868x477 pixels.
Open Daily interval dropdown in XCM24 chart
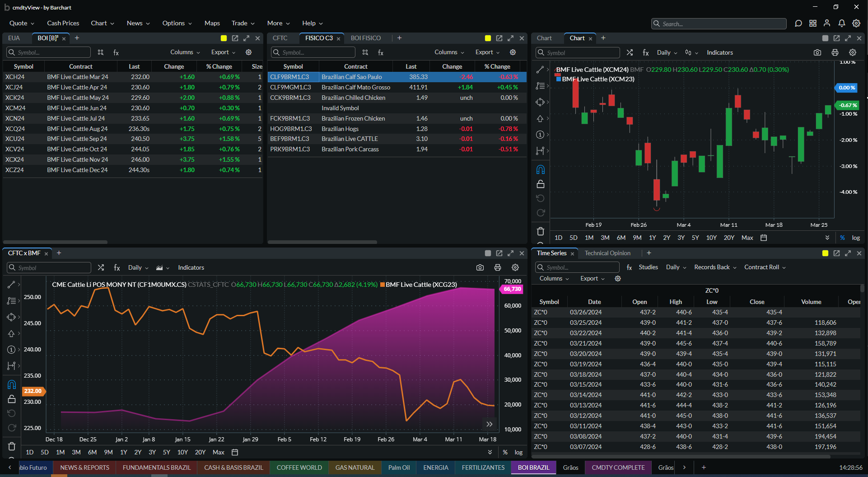(x=667, y=52)
